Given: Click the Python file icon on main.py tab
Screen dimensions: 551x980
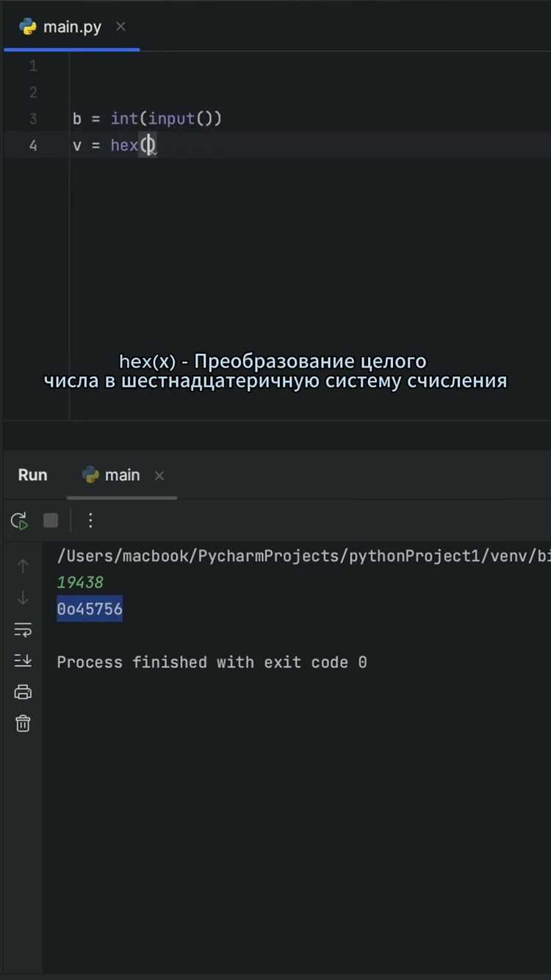Looking at the screenshot, I should [28, 27].
